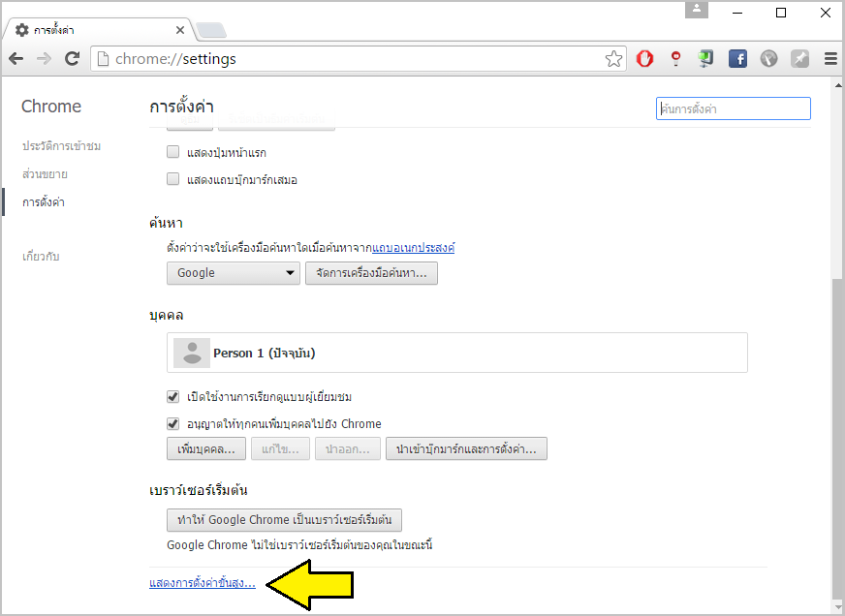Open เกี่ยวกับ in the sidebar
This screenshot has width=845, height=616.
41,256
